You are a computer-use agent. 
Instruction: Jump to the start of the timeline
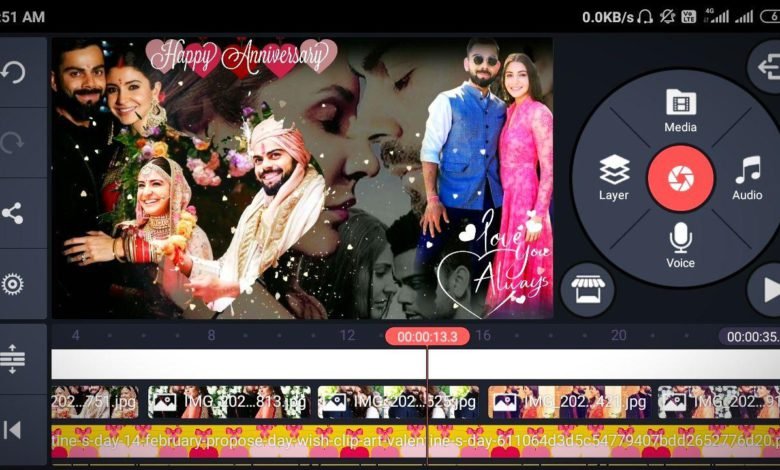coord(14,430)
